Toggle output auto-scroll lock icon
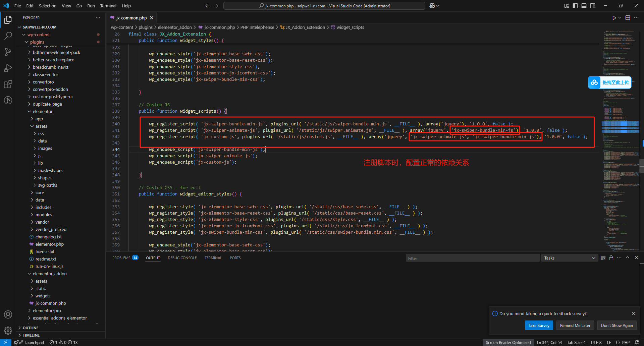 click(611, 258)
